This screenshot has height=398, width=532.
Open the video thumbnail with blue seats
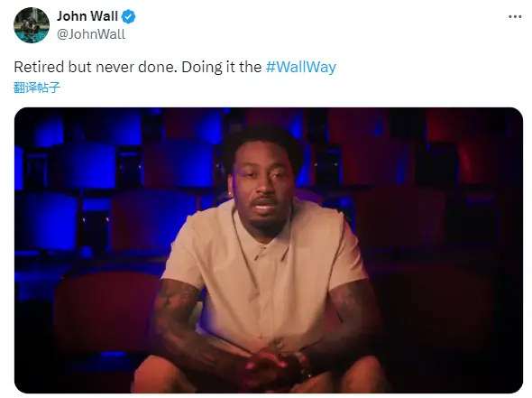tap(269, 250)
